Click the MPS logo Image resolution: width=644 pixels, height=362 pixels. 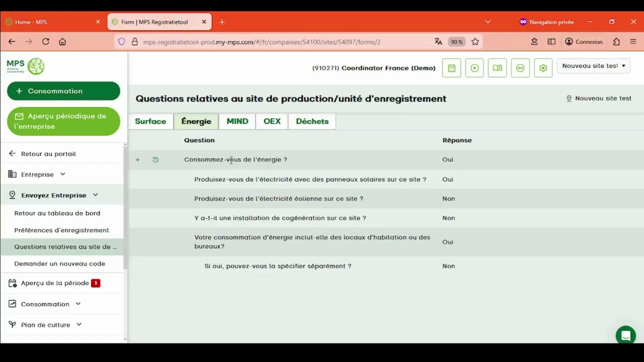click(26, 66)
